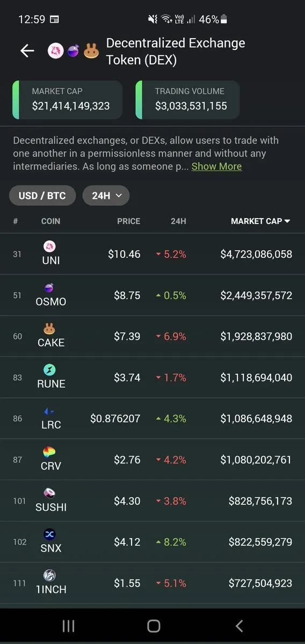The image size is (305, 644).
Task: Tap the Trading Volume summary card
Action: click(187, 100)
